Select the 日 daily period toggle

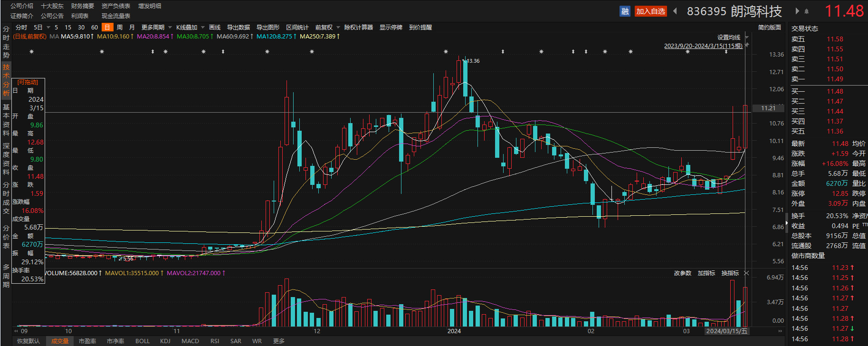[x=107, y=28]
